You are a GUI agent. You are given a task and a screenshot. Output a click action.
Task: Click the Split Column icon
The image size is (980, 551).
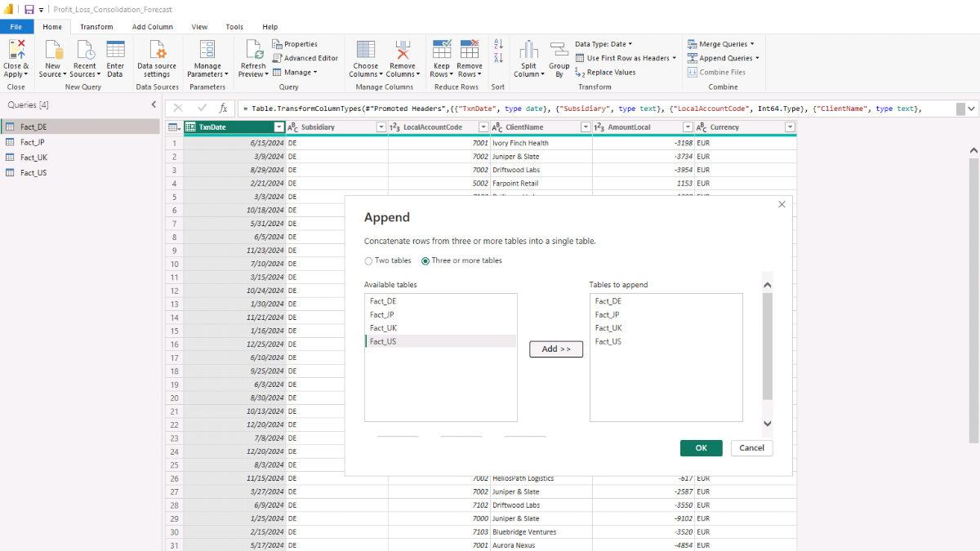(x=528, y=51)
